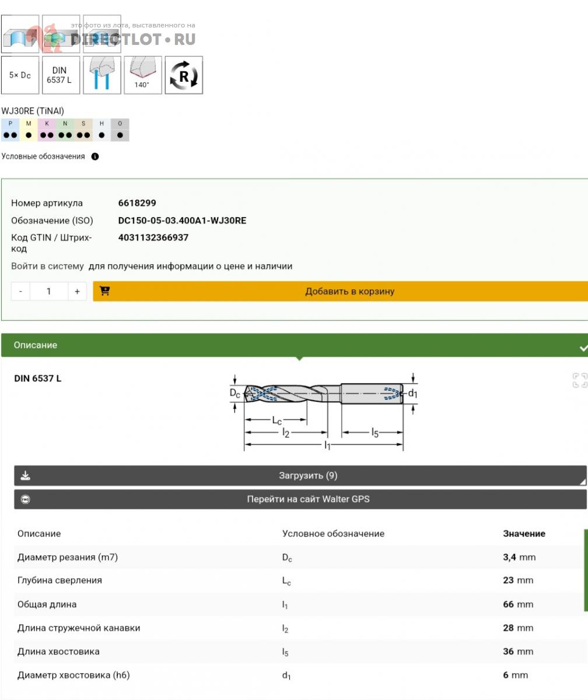Open legend info icon beside Условные обозначения
Screen dimensions: 588x700
(x=95, y=156)
